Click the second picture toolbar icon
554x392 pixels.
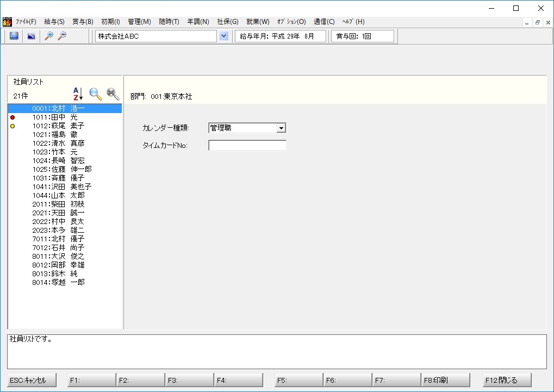[32, 36]
